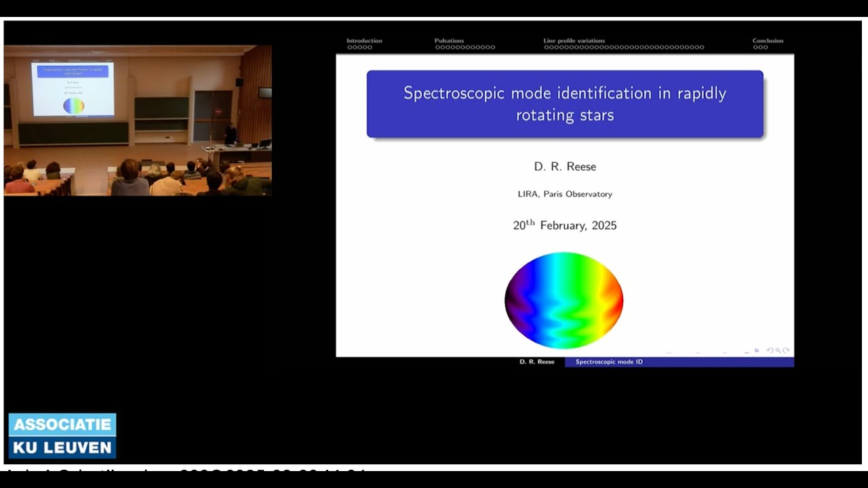Select first navigation dot under Introduction

(x=349, y=47)
